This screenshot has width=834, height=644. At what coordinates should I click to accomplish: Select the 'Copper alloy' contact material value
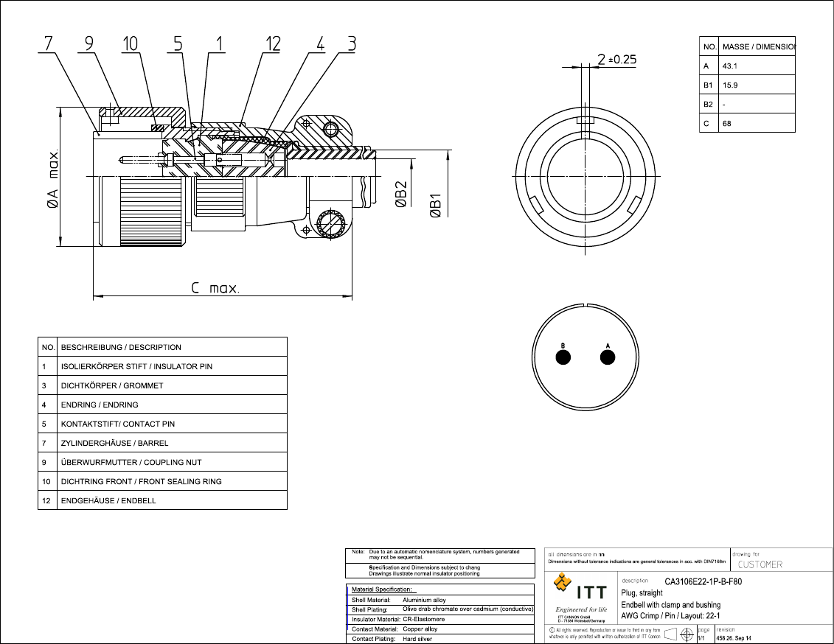click(x=420, y=629)
